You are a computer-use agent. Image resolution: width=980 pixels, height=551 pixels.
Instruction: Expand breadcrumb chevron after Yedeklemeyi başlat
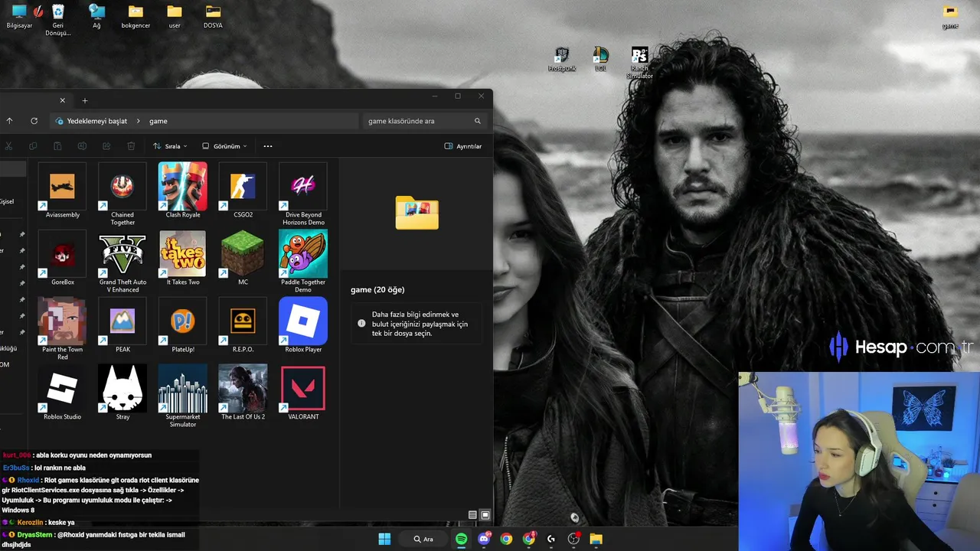tap(139, 121)
